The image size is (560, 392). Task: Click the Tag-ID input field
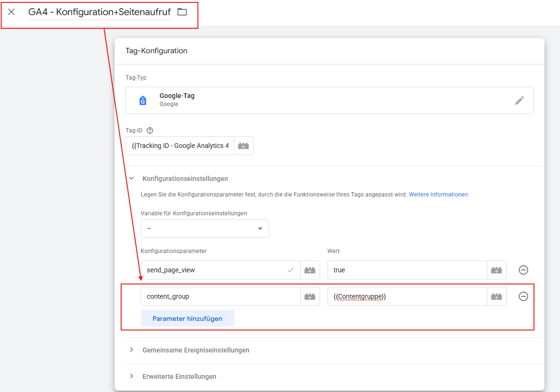coord(180,146)
